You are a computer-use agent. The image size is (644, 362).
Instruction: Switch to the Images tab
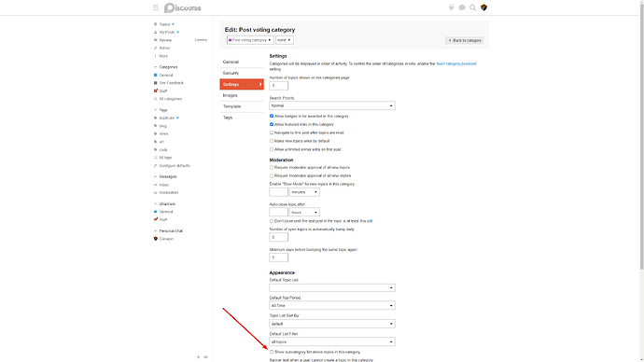click(242, 95)
